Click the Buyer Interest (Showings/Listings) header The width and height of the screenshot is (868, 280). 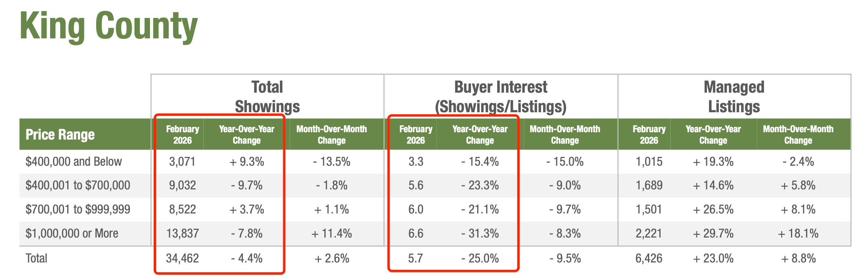tap(501, 97)
